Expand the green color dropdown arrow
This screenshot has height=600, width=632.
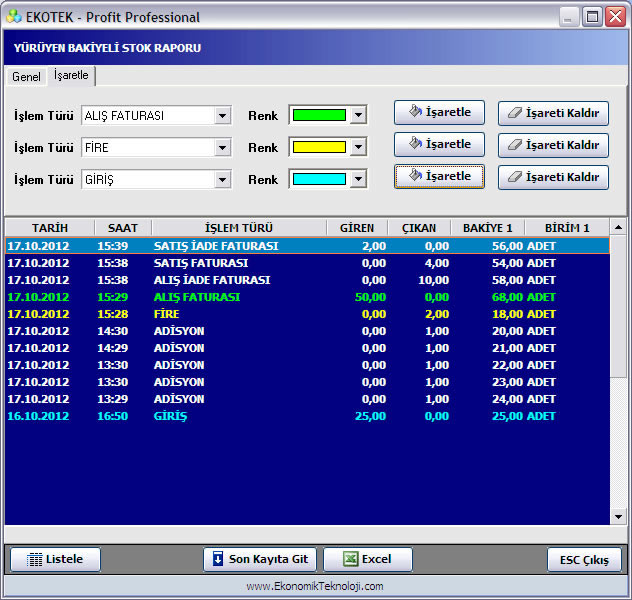pos(358,115)
